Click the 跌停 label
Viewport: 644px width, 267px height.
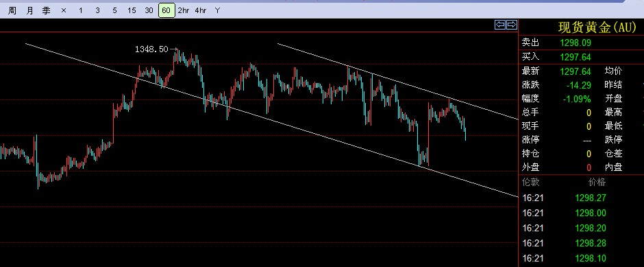[614, 140]
